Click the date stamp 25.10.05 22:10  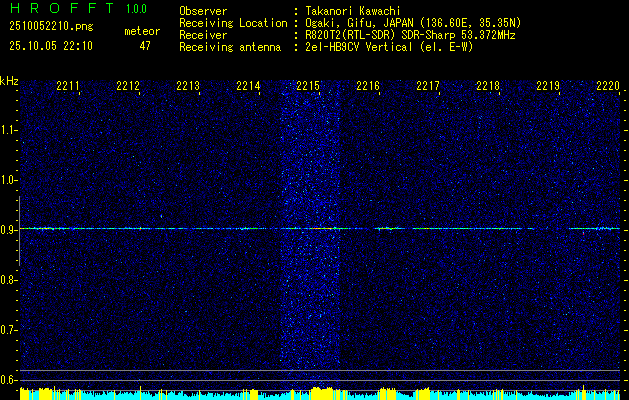pyautogui.click(x=51, y=46)
